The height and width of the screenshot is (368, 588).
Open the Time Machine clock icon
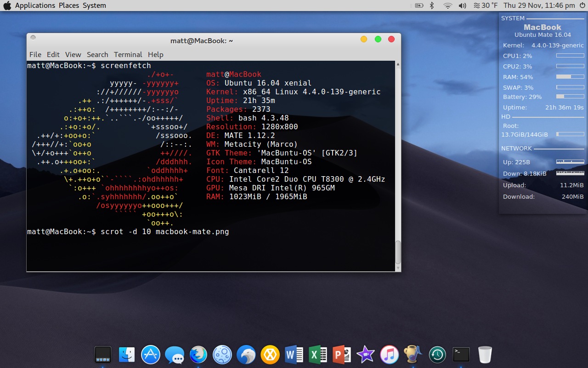pyautogui.click(x=437, y=354)
